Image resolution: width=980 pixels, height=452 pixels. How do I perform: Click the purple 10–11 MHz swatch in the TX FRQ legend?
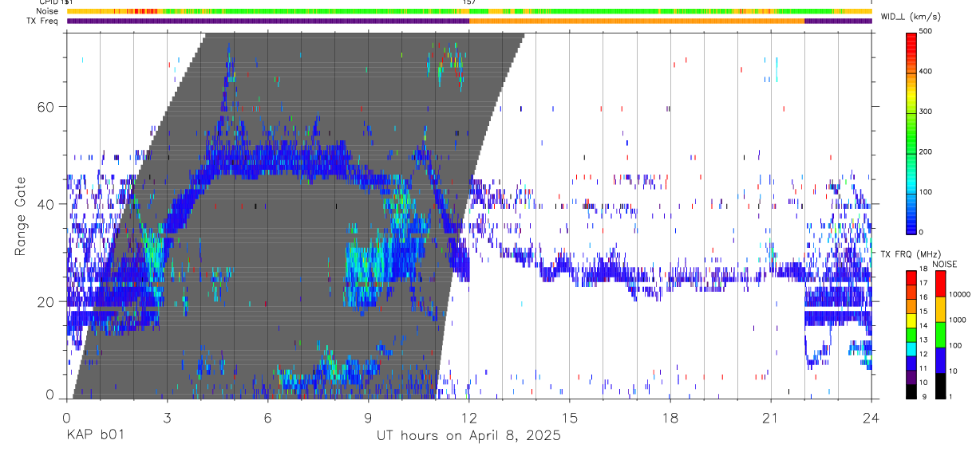tap(911, 378)
